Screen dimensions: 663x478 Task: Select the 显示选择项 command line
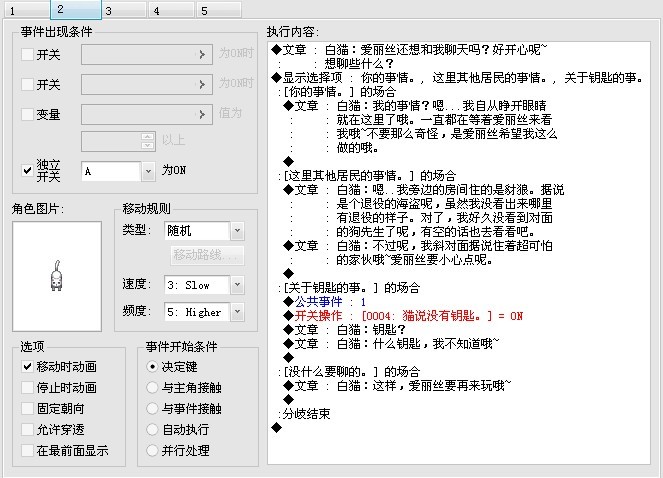(458, 77)
